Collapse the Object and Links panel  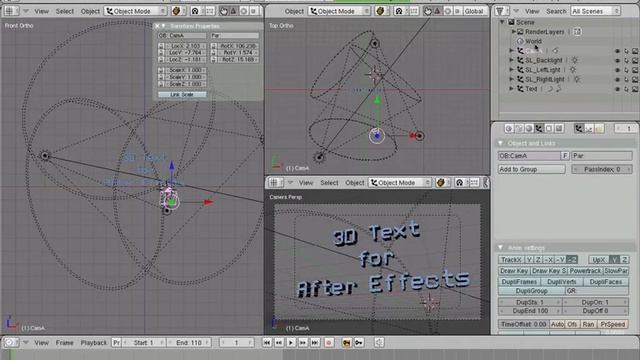500,143
